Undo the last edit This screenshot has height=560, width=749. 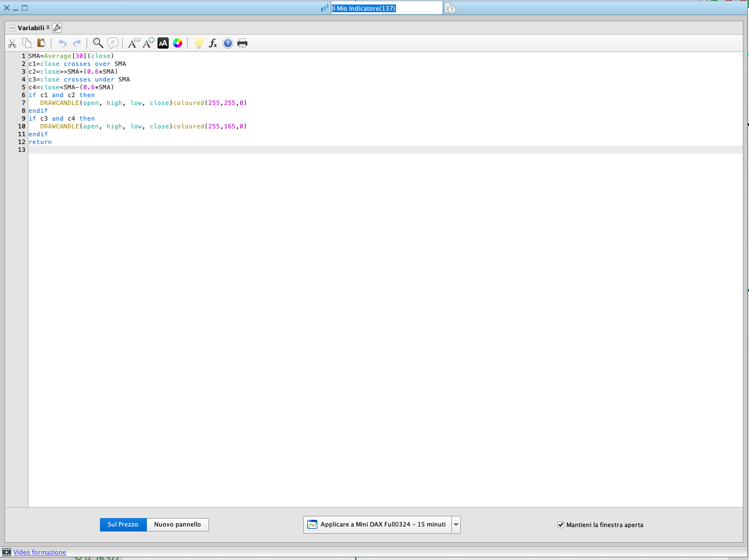point(63,43)
